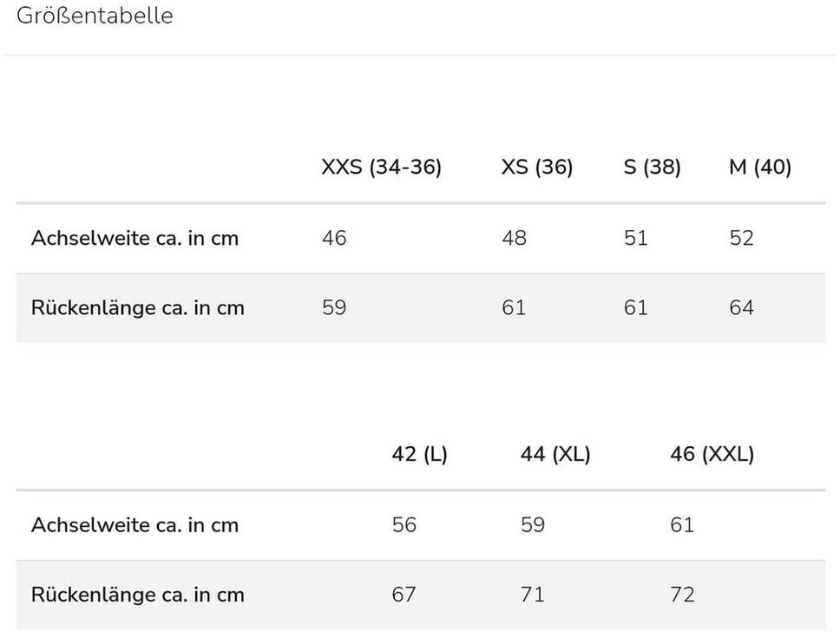Click the XS (36) size header
The width and height of the screenshot is (840, 632).
[x=536, y=167]
